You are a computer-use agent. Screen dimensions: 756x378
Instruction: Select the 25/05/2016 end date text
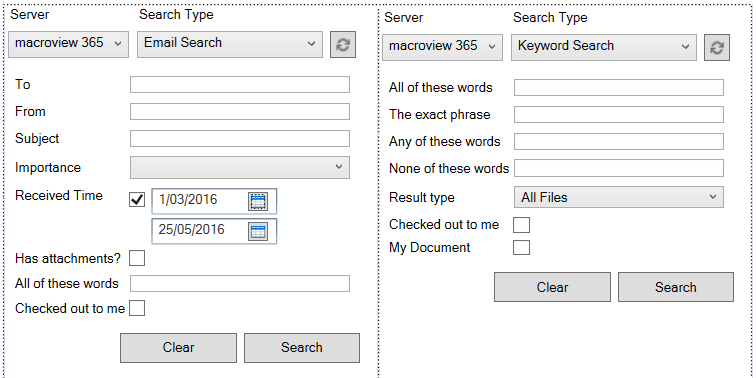pyautogui.click(x=191, y=230)
